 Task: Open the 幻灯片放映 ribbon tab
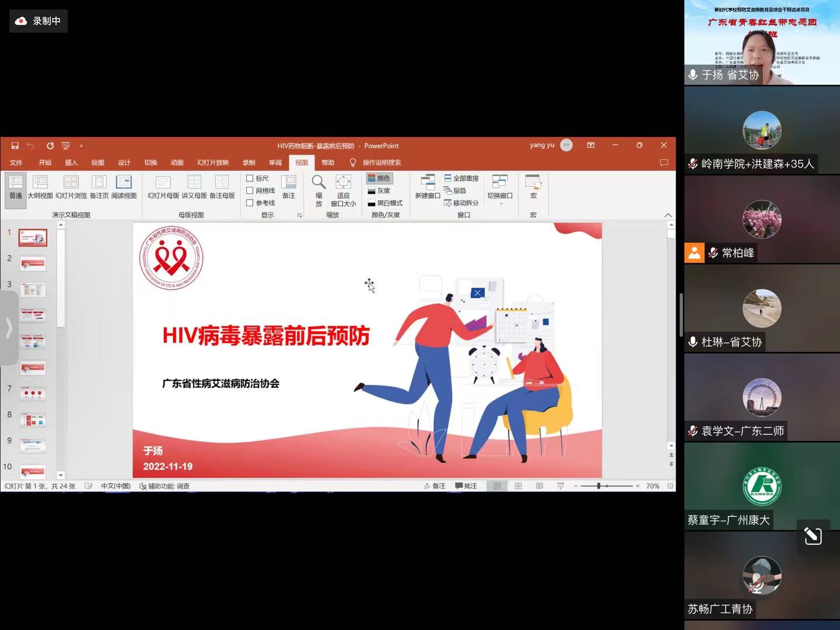click(x=213, y=163)
